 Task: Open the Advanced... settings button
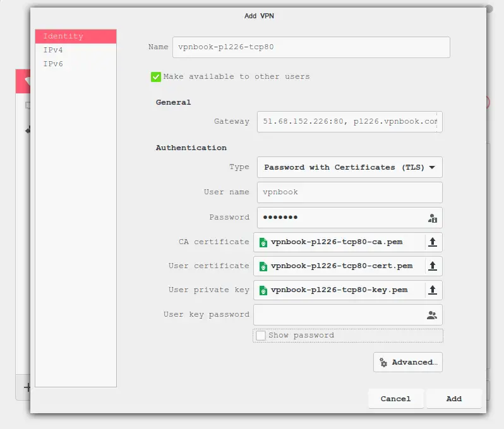coord(408,362)
